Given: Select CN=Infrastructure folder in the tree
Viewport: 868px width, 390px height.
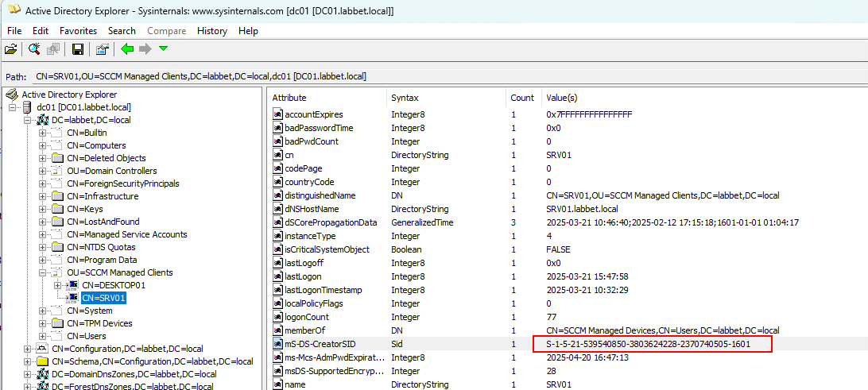Looking at the screenshot, I should [103, 196].
